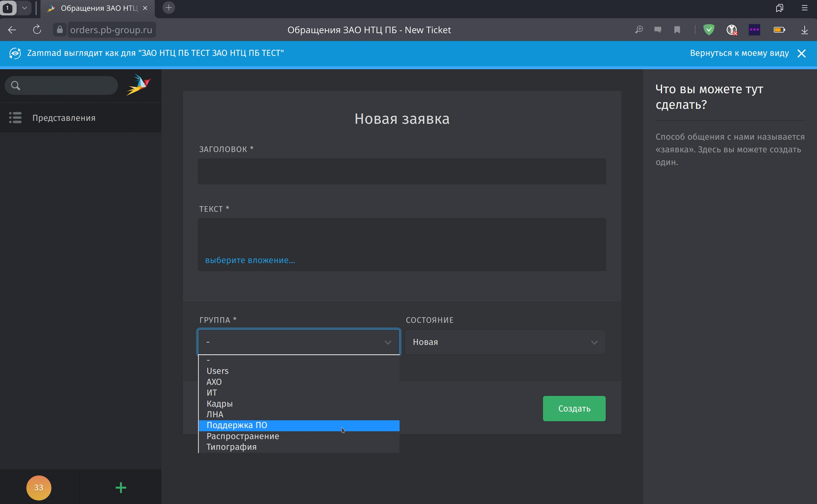The height and width of the screenshot is (504, 817).
Task: Click the green plus new ticket icon
Action: tap(121, 487)
